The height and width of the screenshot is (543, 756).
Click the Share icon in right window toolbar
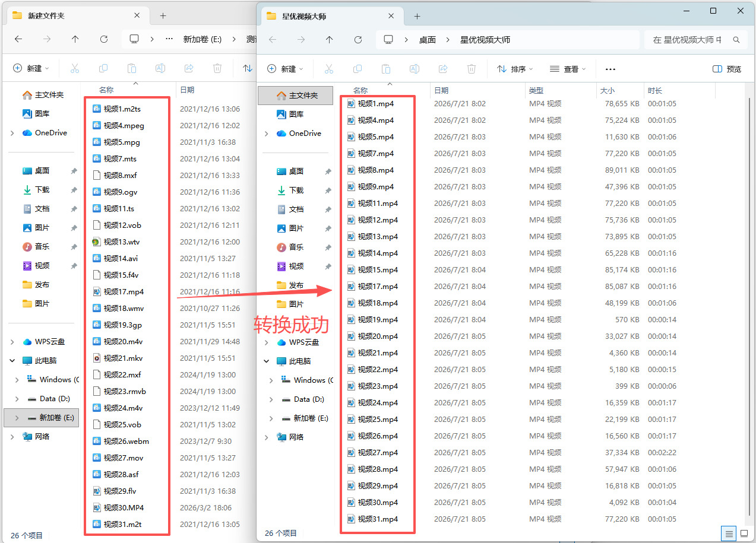[443, 69]
